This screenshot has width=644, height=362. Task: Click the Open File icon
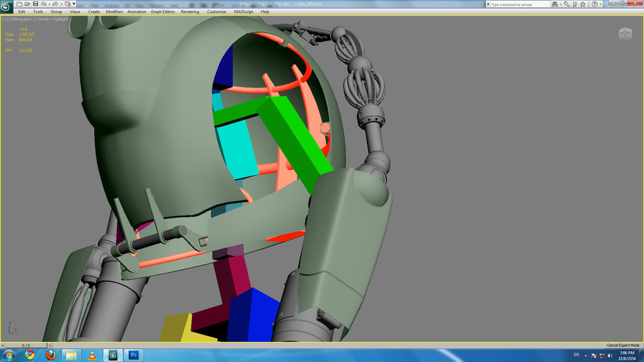pos(27,4)
